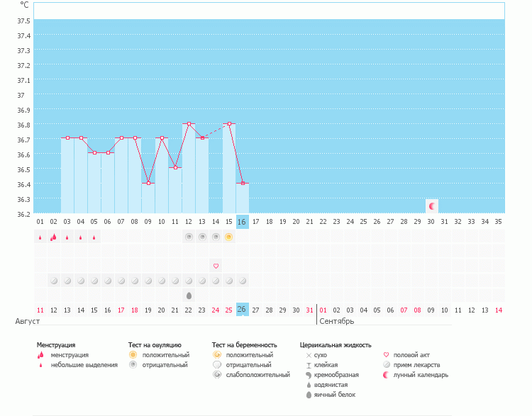Click the red date 31 in August row
This screenshot has height=416, width=532.
coord(309,310)
